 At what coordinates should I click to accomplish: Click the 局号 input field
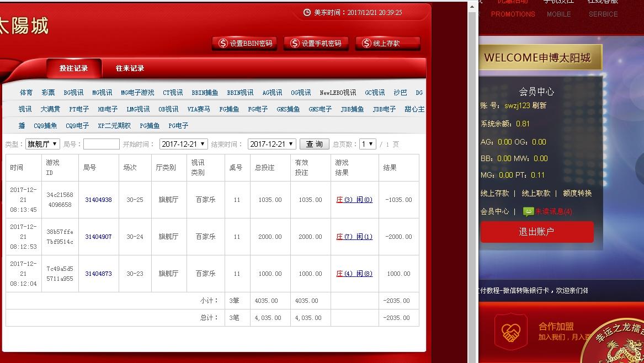[x=101, y=143]
